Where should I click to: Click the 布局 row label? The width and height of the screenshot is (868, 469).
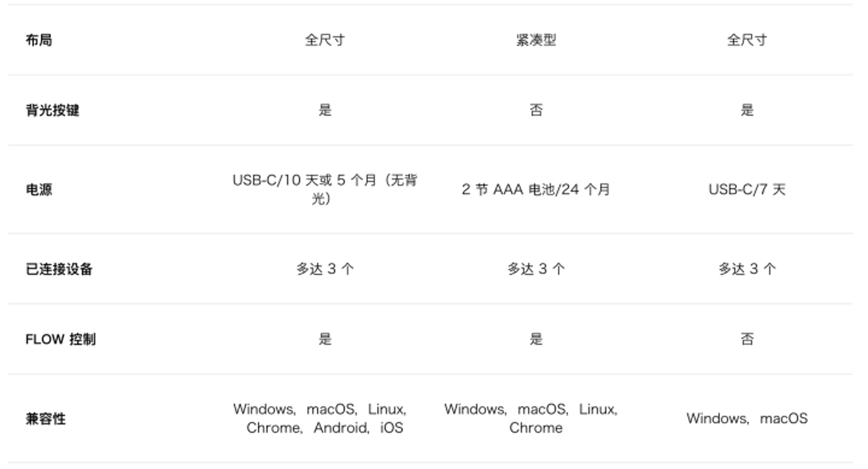coord(39,40)
